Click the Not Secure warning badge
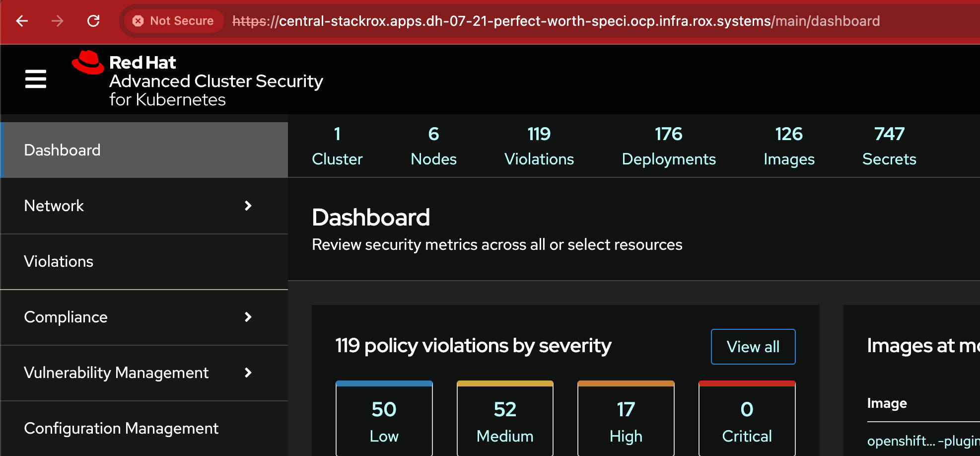980x456 pixels. click(173, 21)
